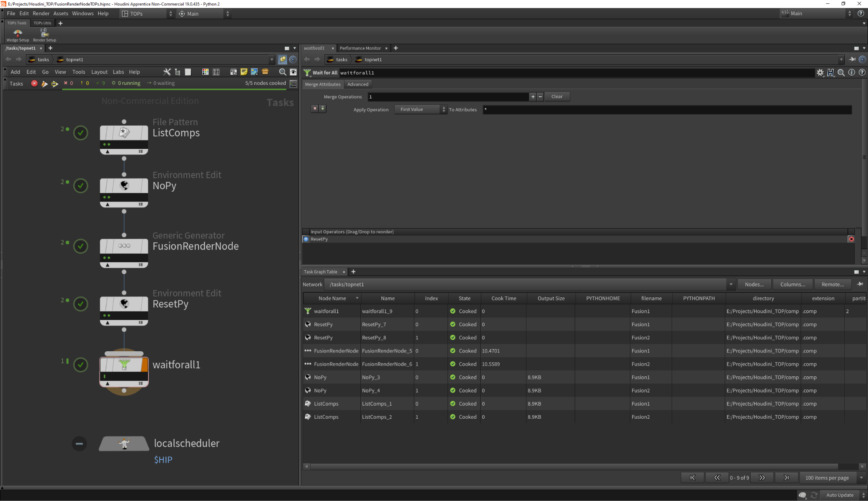
Task: Click the Merge Operations count field
Action: coord(448,97)
